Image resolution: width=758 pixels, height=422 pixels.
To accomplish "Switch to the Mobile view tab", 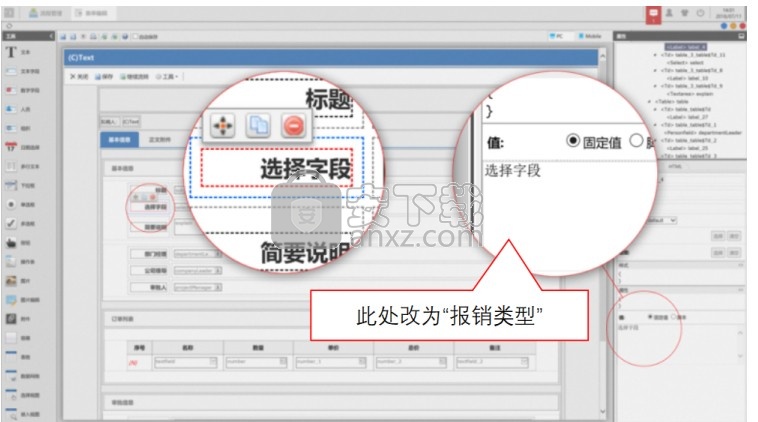I will point(590,36).
